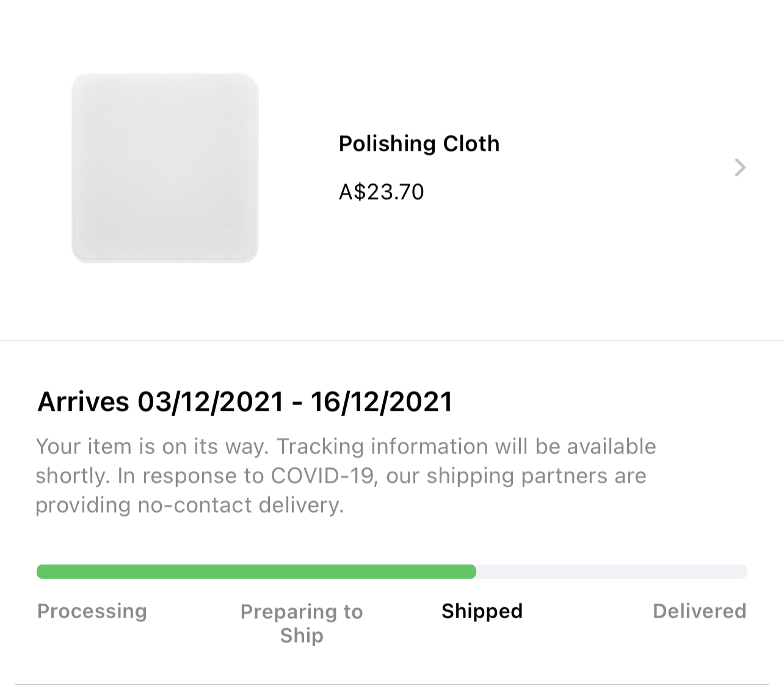Image resolution: width=784 pixels, height=689 pixels.
Task: Click the unfilled gray progress bar section
Action: coord(611,572)
